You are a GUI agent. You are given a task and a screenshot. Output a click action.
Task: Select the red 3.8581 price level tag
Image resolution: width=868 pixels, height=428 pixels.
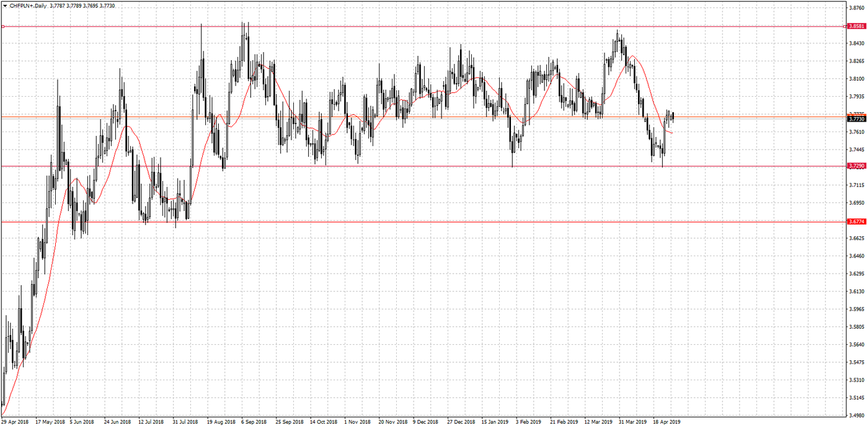(x=856, y=27)
